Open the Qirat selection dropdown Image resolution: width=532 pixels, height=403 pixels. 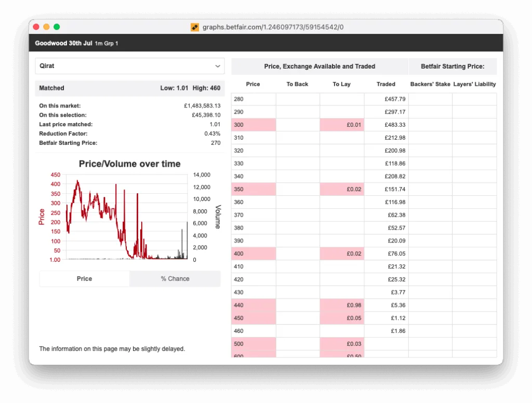tap(129, 66)
